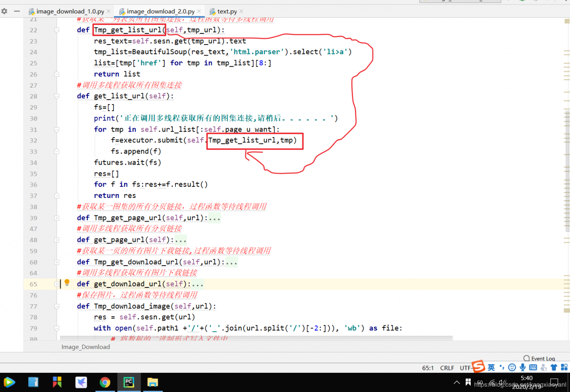Screen dimensions: 570x392
Task: Expand the folded Tmp_get_download_url function at line 60
Action: coord(57,262)
